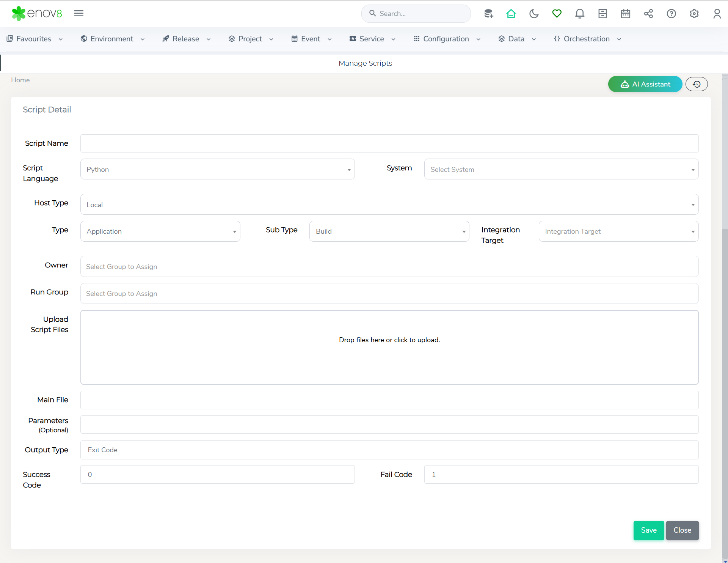Go to home via green house icon
728x563 pixels.
[511, 14]
